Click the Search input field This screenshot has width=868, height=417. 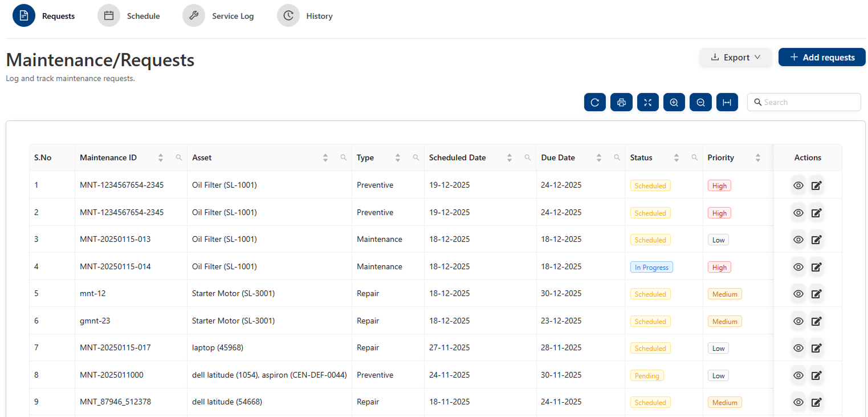tap(809, 103)
